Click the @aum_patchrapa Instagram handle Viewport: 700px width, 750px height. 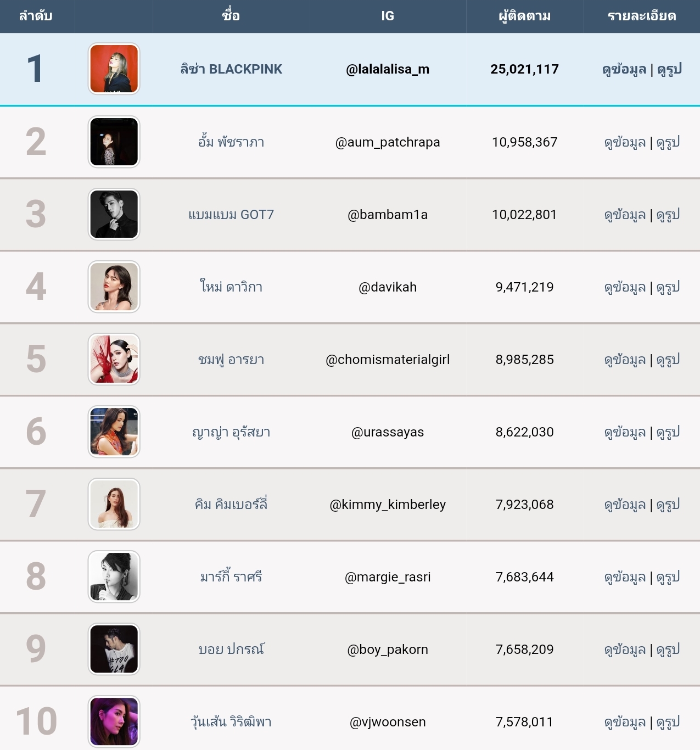pyautogui.click(x=388, y=142)
